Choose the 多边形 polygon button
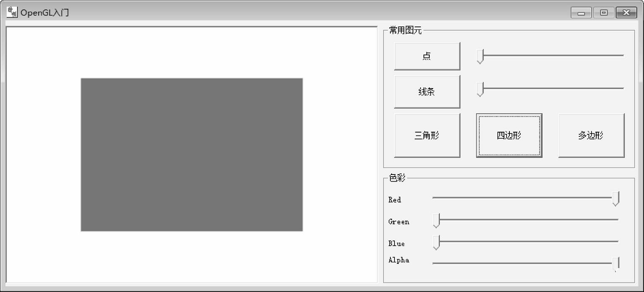 (591, 136)
